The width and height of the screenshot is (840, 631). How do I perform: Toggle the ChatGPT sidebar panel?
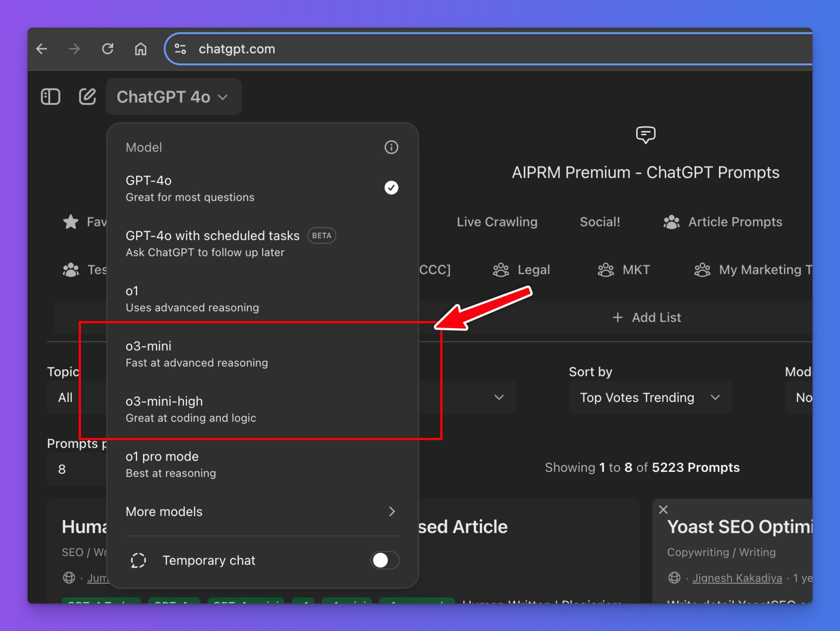click(51, 96)
